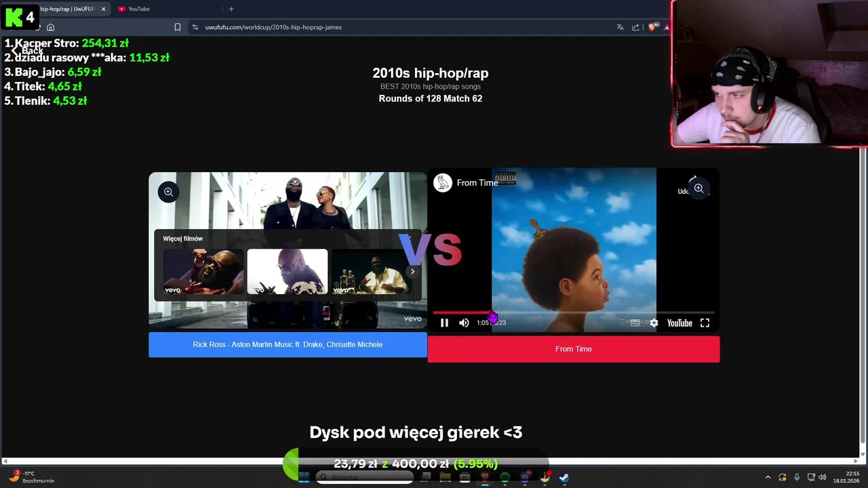Mute the From Time video player
868x488 pixels.
(x=464, y=323)
